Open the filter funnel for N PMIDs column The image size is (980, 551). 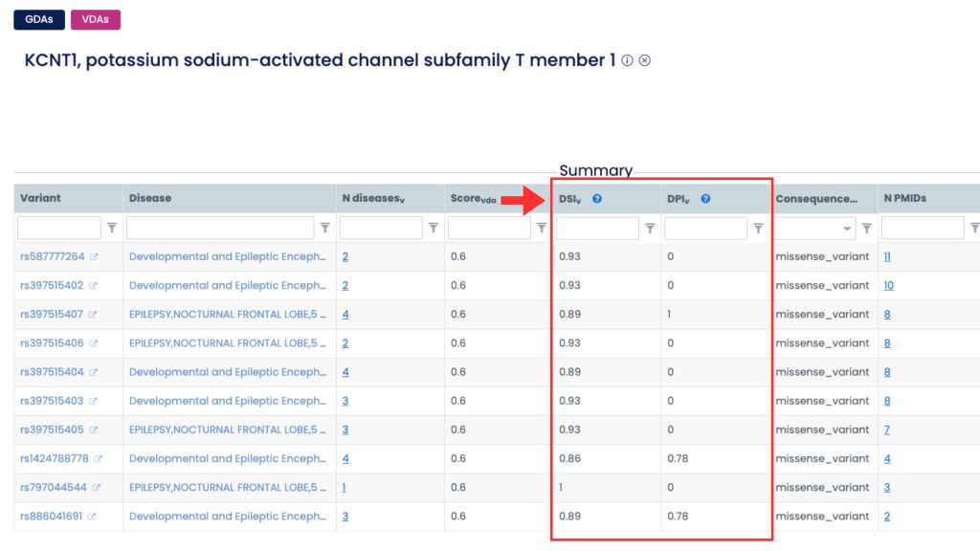pyautogui.click(x=974, y=228)
